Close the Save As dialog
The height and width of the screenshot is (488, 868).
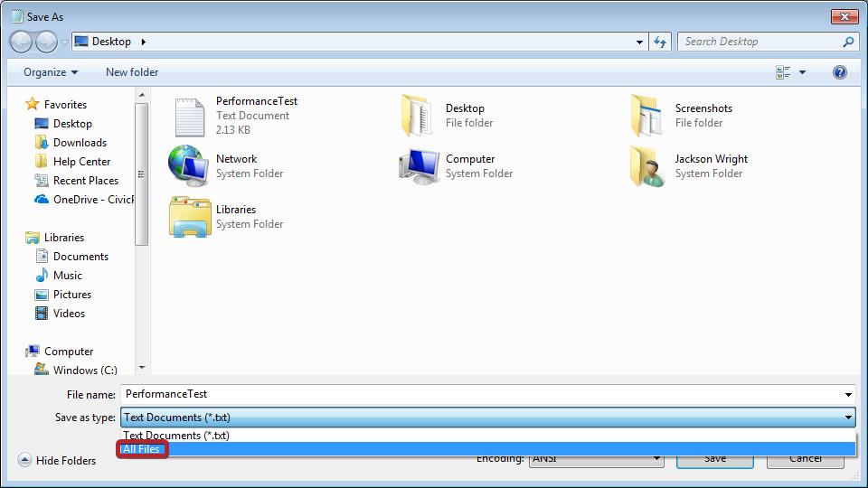click(x=844, y=16)
